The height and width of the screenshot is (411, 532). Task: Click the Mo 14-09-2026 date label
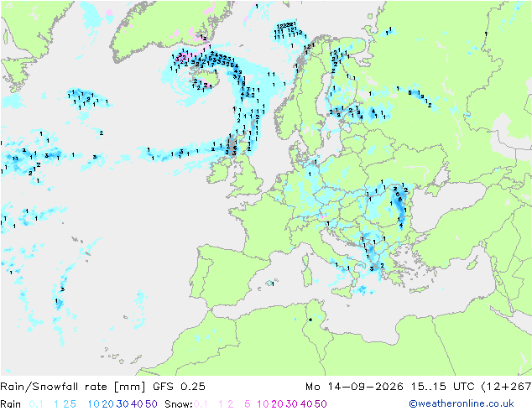[x=355, y=387]
